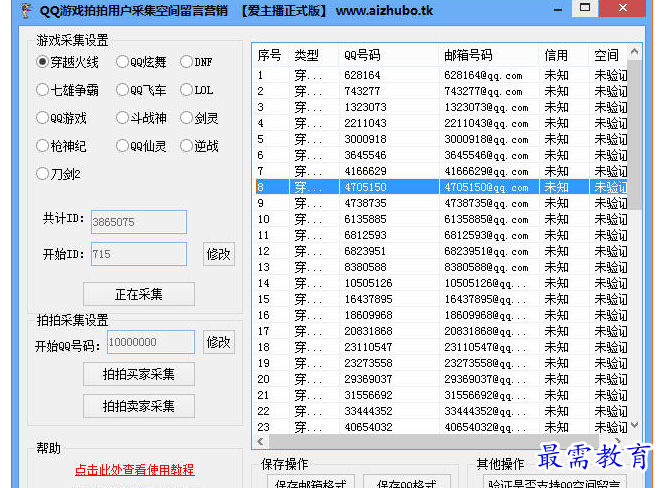This screenshot has height=488, width=659.
Task: Choose QQ飞车 radio button
Action: coord(141,90)
